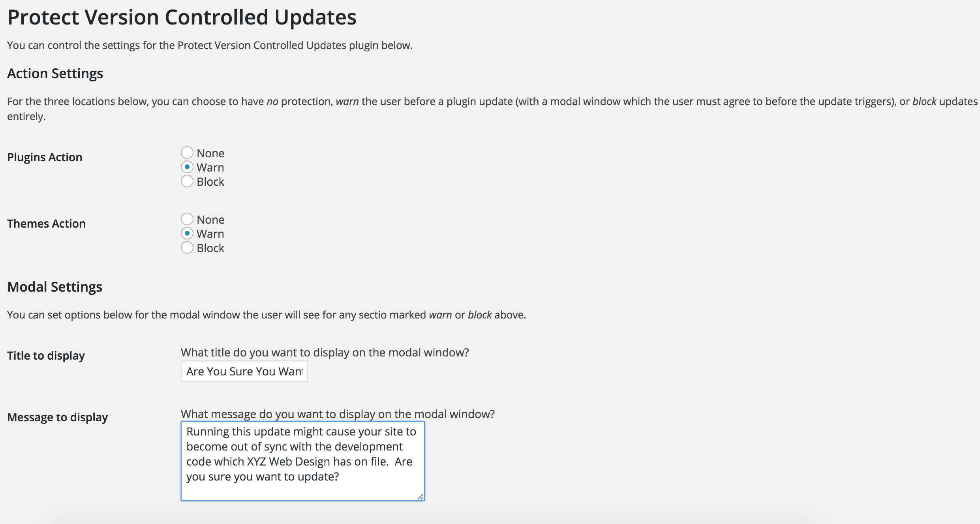Click the textarea resize handle corner

pyautogui.click(x=421, y=497)
